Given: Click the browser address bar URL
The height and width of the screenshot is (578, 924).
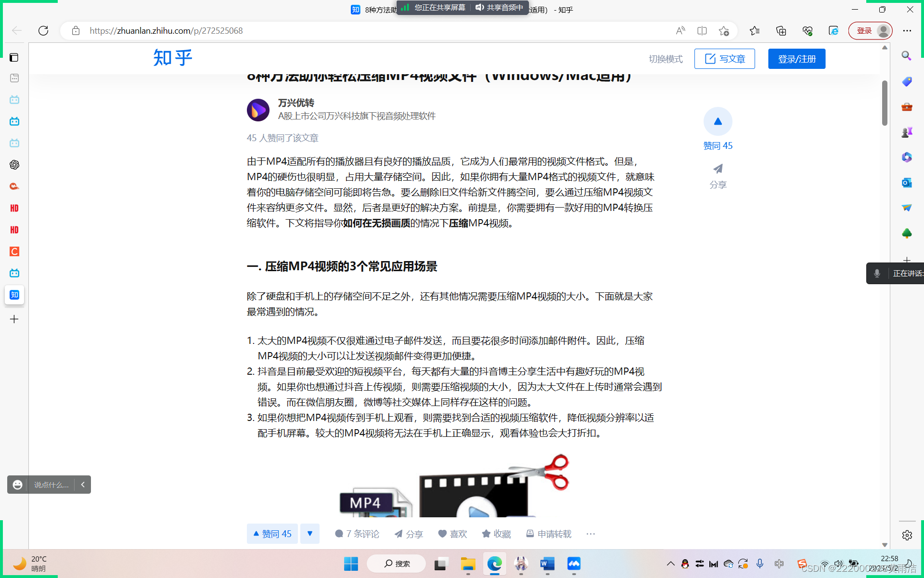Looking at the screenshot, I should coord(166,31).
